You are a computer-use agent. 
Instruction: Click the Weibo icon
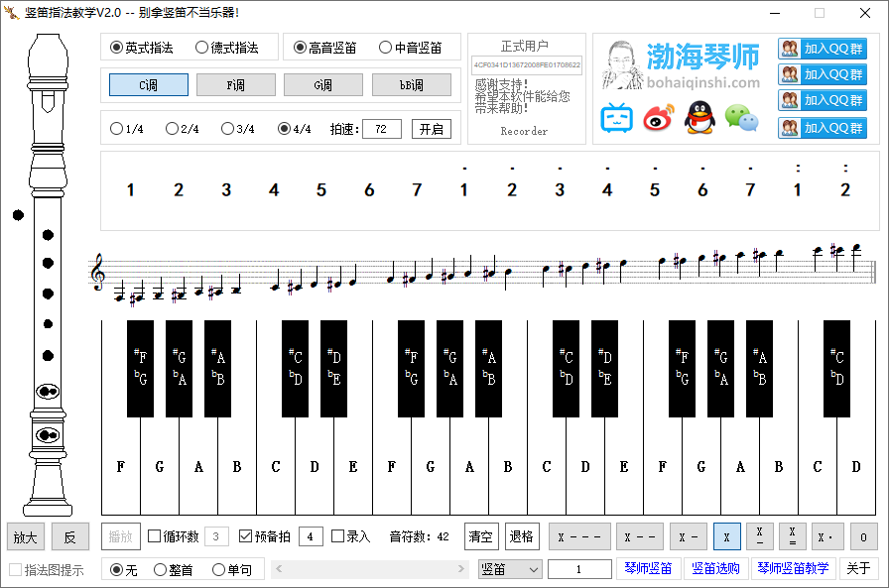[x=658, y=117]
